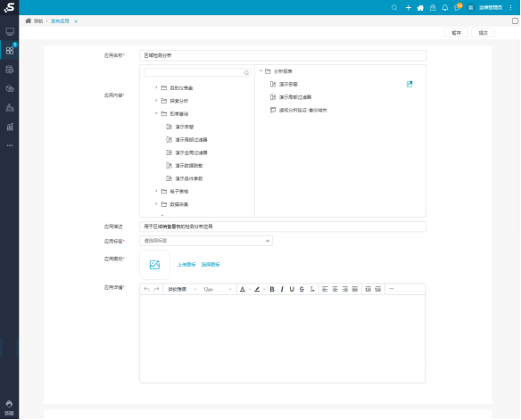Image resolution: width=521 pixels, height=420 pixels.
Task: Click the image placeholder for the app icon
Action: (x=154, y=265)
